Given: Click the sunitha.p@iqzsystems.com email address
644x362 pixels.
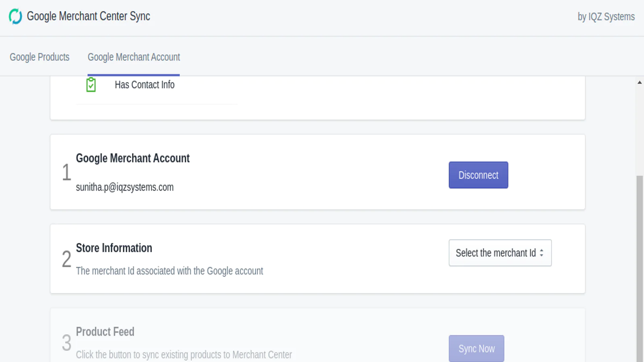Looking at the screenshot, I should click(125, 187).
